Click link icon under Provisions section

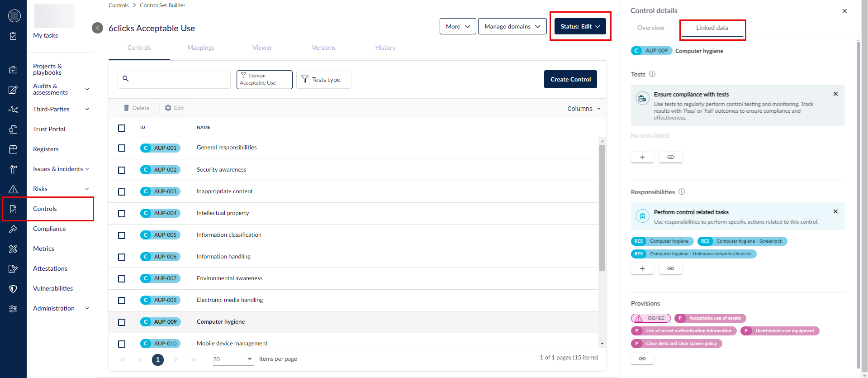(x=642, y=358)
